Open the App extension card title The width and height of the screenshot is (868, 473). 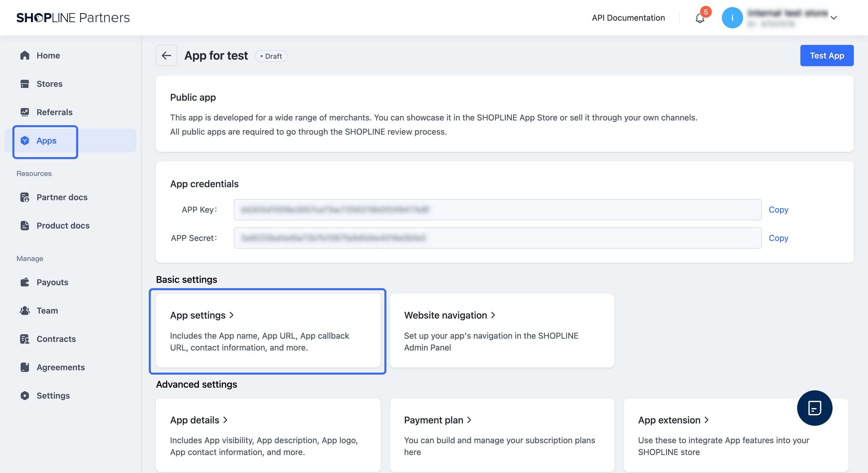pos(669,420)
